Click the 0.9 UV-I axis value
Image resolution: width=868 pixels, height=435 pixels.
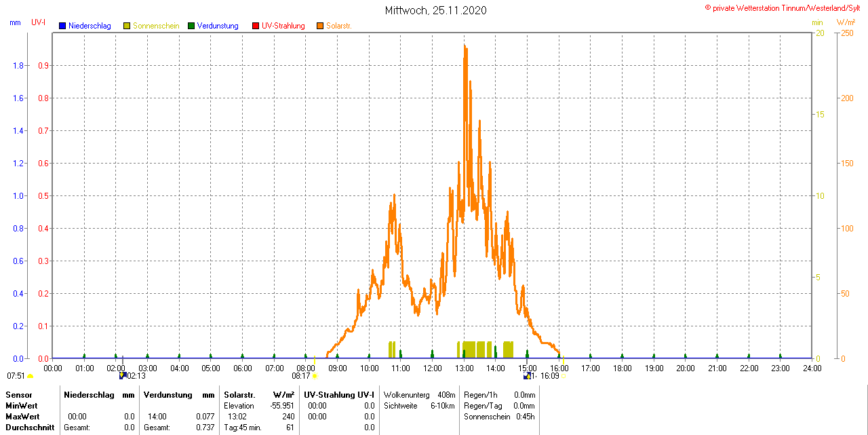click(x=43, y=65)
